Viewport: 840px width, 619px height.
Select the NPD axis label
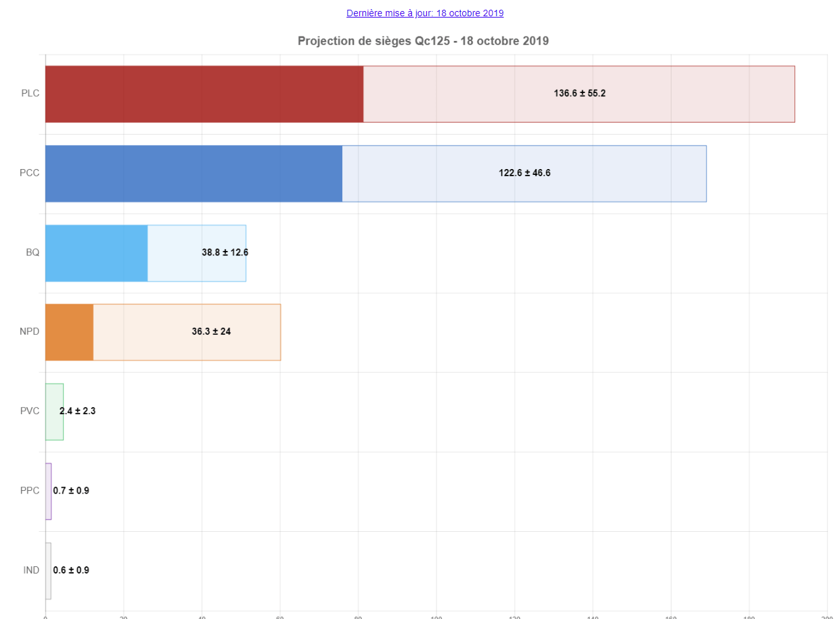pyautogui.click(x=29, y=332)
